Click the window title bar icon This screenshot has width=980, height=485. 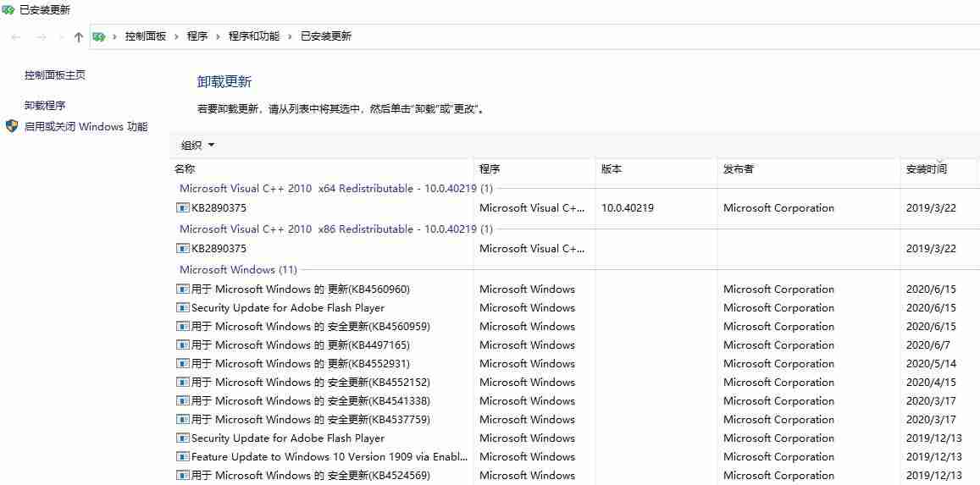coord(8,10)
